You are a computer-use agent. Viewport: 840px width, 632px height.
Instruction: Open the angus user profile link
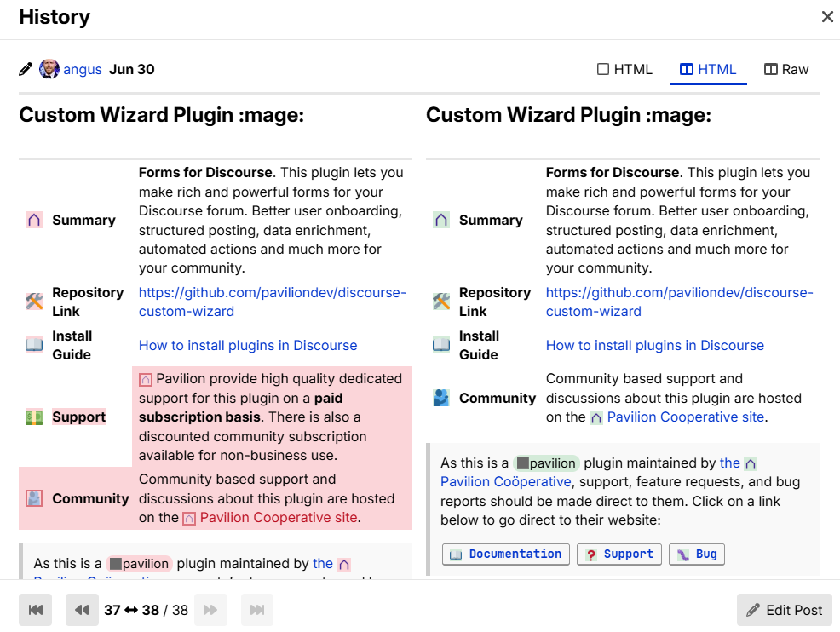[x=82, y=70]
